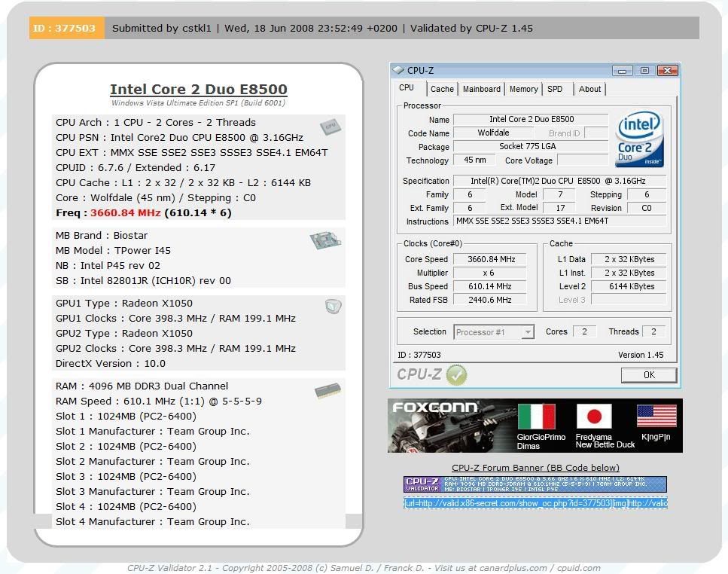This screenshot has height=574, width=728.
Task: Click the green CPU-Z validated checkmark
Action: point(456,374)
